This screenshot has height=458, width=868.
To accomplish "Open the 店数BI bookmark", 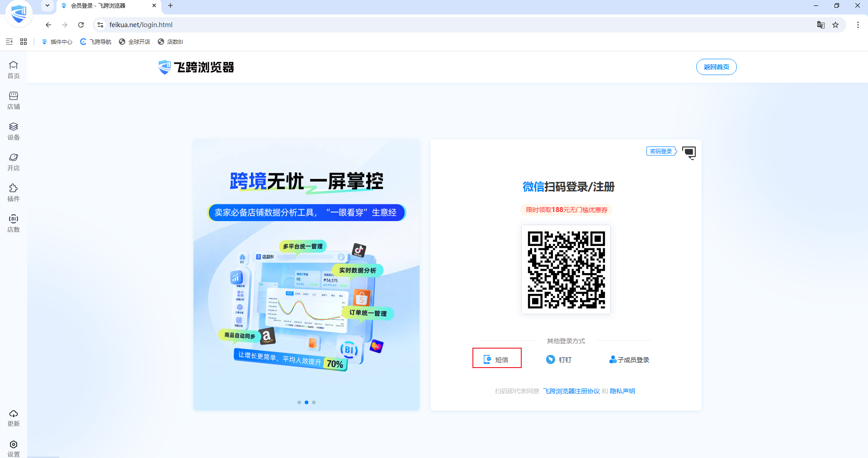I will (x=170, y=42).
